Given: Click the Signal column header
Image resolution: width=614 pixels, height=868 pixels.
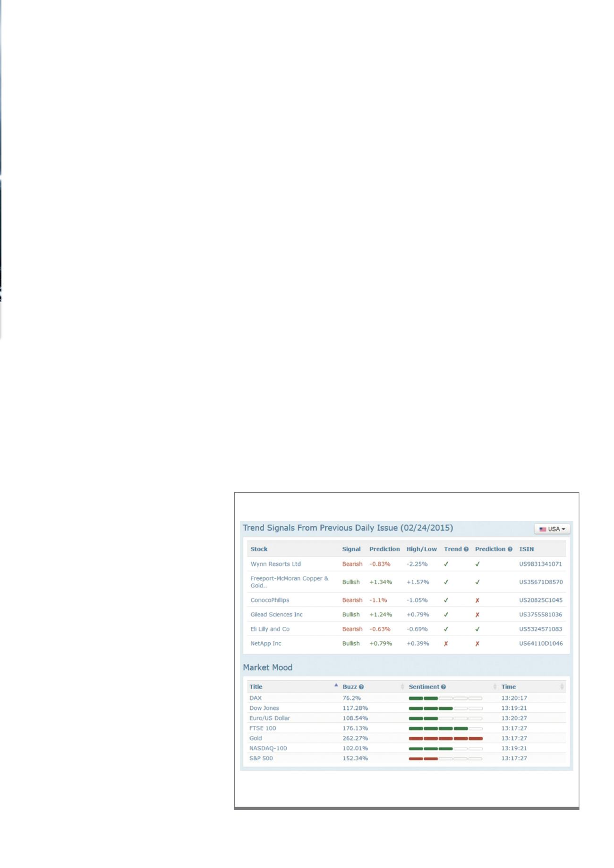Looking at the screenshot, I should pyautogui.click(x=351, y=549).
